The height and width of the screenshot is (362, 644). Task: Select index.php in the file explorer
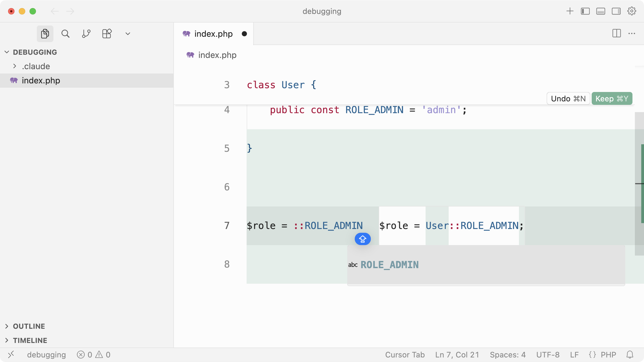[41, 80]
